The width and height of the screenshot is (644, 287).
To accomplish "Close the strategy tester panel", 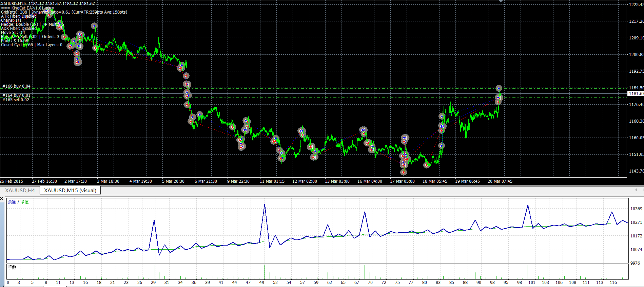I will [x=2, y=198].
